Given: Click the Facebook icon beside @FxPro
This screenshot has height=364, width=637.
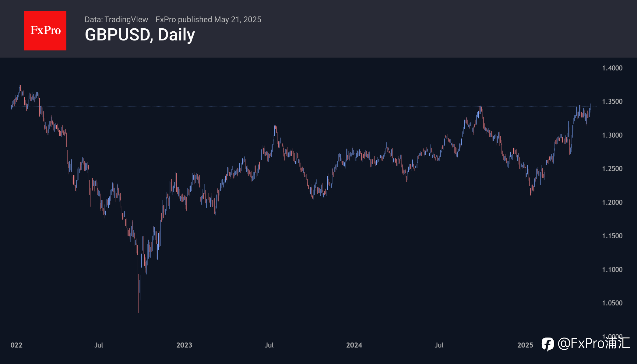Looking at the screenshot, I should click(x=548, y=344).
